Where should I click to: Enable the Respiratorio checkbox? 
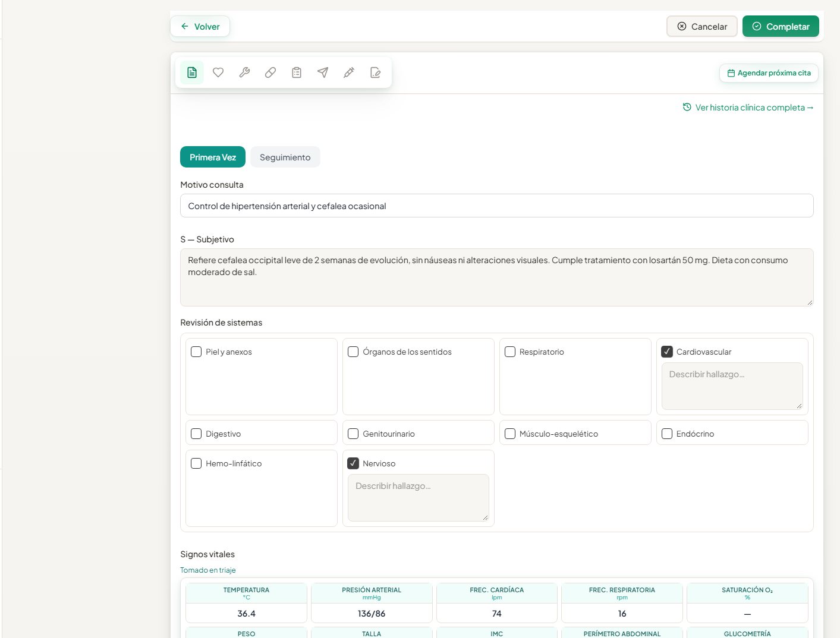tap(510, 352)
